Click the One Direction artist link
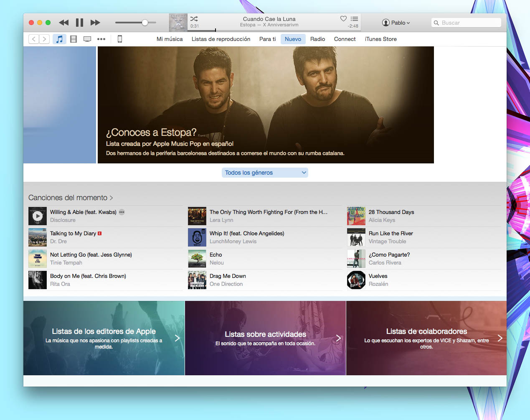This screenshot has width=530, height=420. point(226,284)
